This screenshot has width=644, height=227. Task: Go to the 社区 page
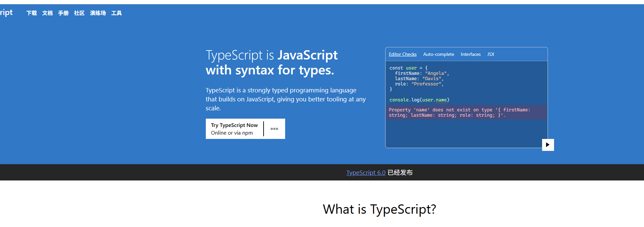pyautogui.click(x=79, y=13)
